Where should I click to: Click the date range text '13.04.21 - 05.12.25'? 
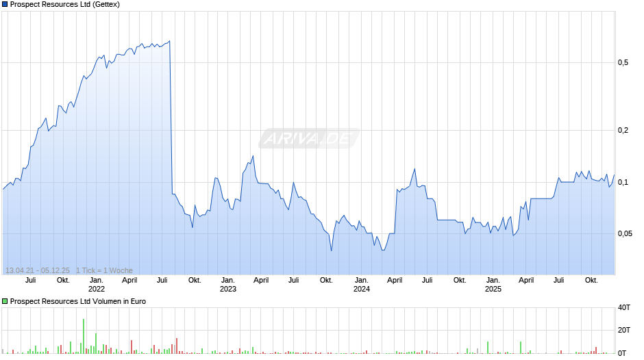tap(38, 270)
